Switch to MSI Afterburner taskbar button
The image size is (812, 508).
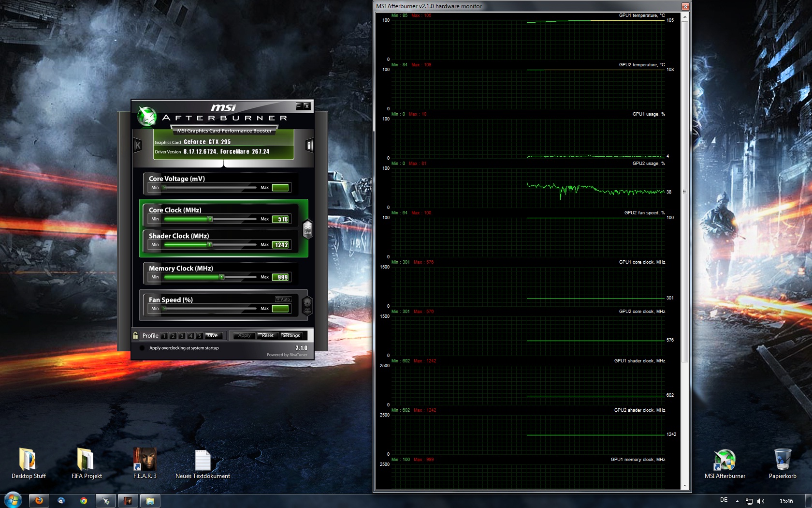pos(106,501)
